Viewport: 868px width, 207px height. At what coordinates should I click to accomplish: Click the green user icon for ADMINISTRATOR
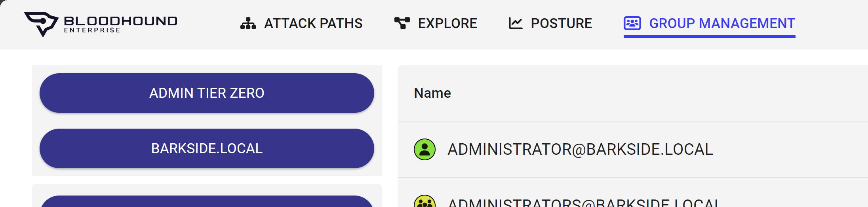[424, 149]
